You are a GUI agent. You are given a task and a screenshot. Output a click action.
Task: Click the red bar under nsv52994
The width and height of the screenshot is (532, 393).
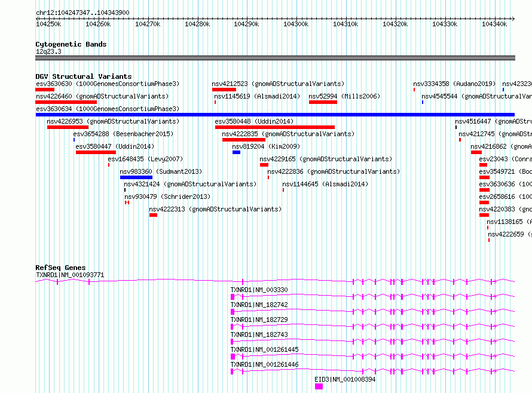coord(323,102)
